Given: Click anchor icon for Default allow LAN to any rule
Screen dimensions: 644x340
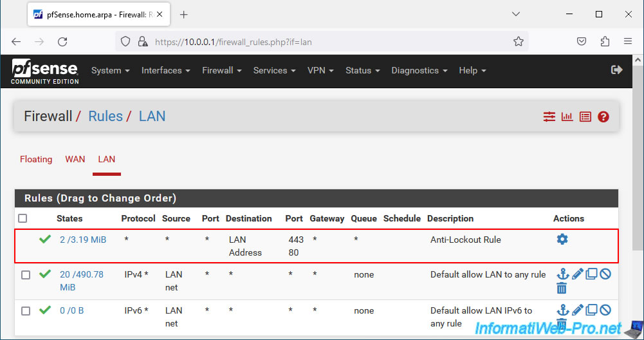Looking at the screenshot, I should pos(562,274).
